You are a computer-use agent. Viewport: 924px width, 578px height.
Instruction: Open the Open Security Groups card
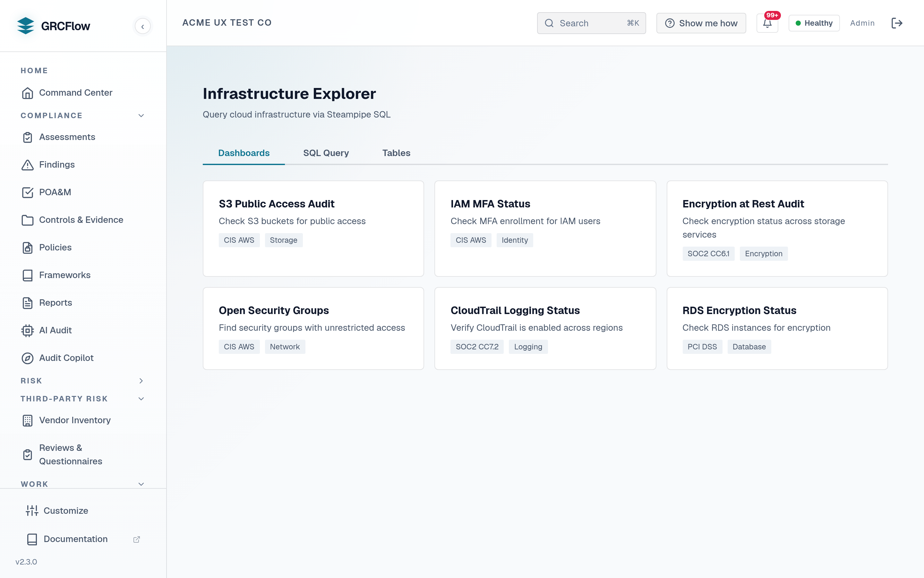point(313,328)
